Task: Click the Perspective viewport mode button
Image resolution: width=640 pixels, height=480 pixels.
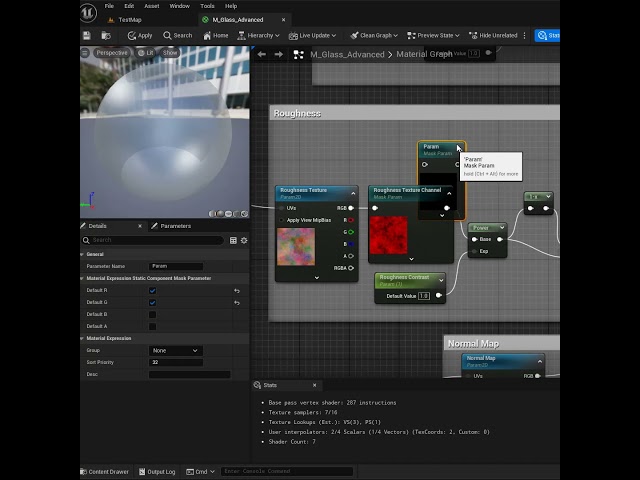Action: click(111, 53)
